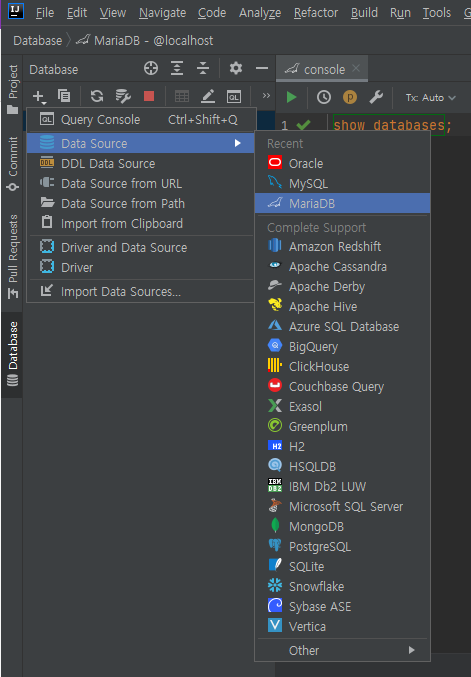Click the Select Opened File target icon
The image size is (471, 677).
tap(151, 68)
